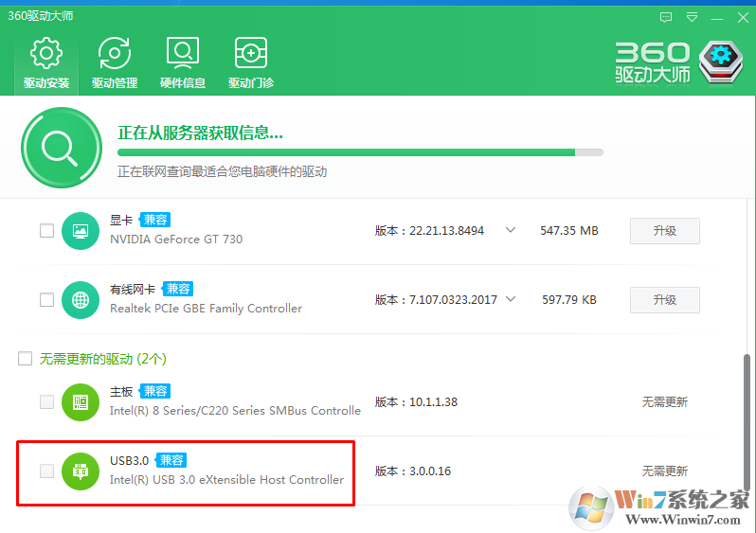
Task: Click the 597.79 KB size value
Action: tap(569, 300)
